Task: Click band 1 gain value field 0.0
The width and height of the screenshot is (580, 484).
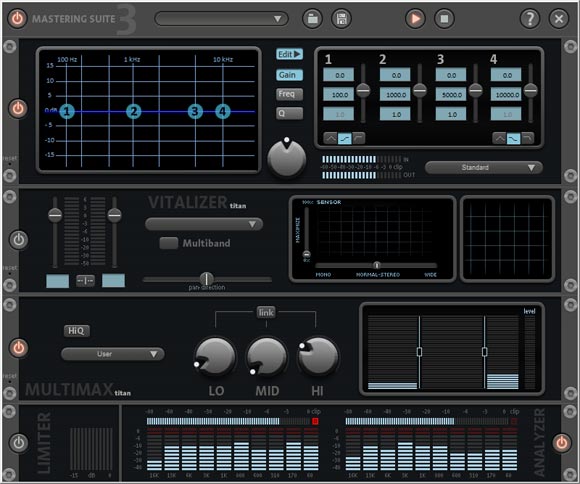Action: point(338,75)
